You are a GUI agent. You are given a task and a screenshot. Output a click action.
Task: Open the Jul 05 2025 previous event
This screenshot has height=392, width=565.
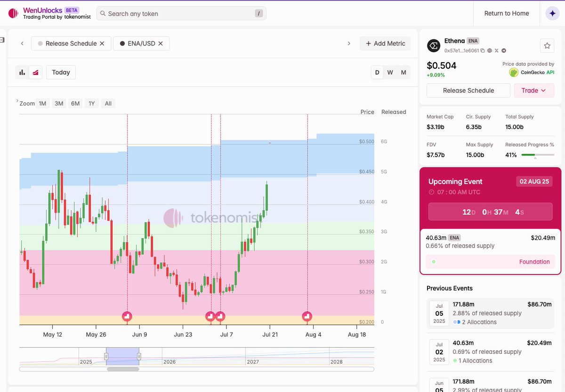tap(490, 313)
